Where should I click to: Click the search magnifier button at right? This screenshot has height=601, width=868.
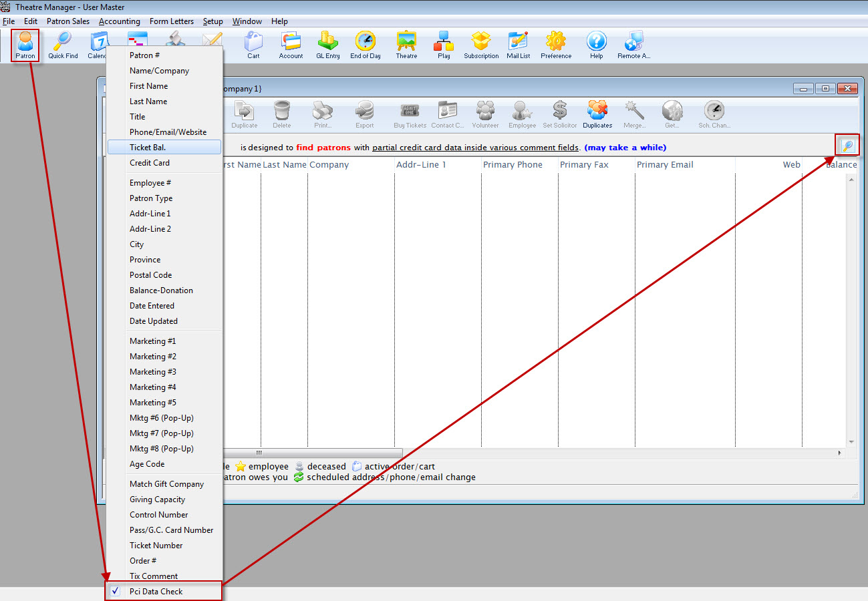point(847,145)
